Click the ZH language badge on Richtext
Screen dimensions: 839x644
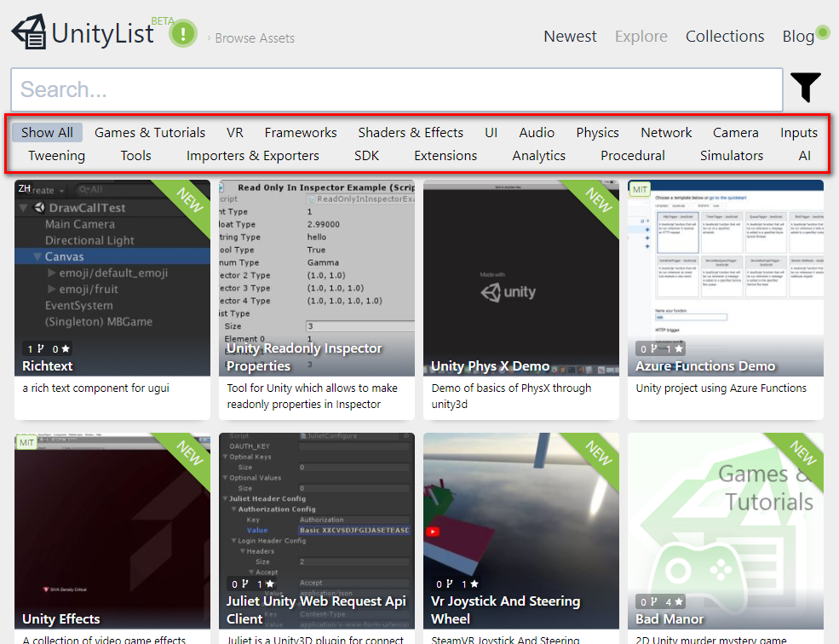(x=24, y=188)
